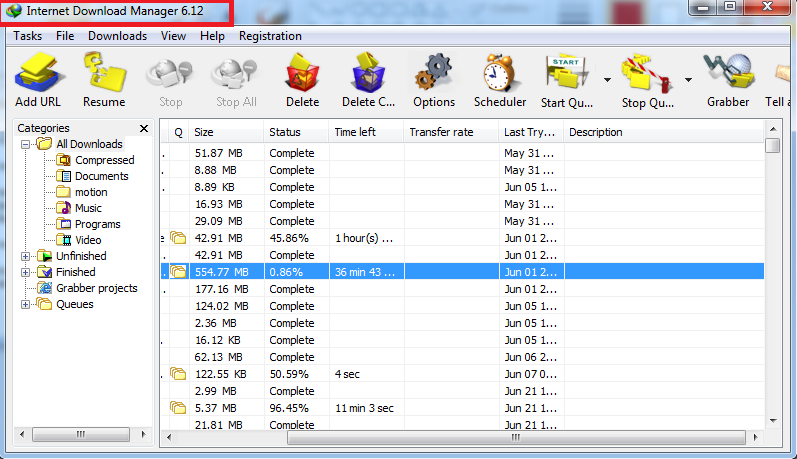
Task: Select the Documents category
Action: (102, 176)
